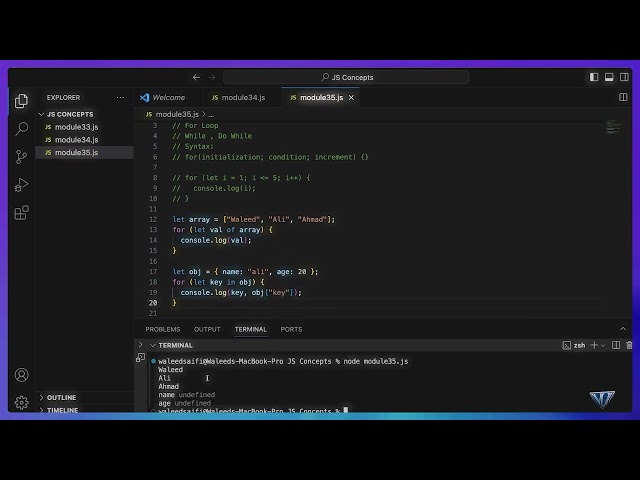Screen dimensions: 640x480
Task: Click console.log(val) on line 14
Action: point(216,240)
